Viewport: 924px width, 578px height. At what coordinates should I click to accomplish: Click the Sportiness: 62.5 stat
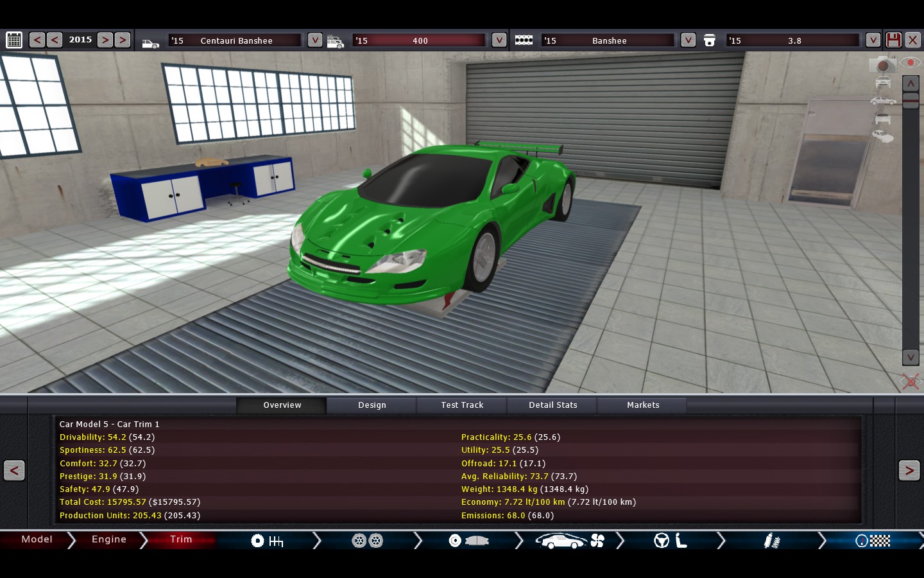click(107, 450)
